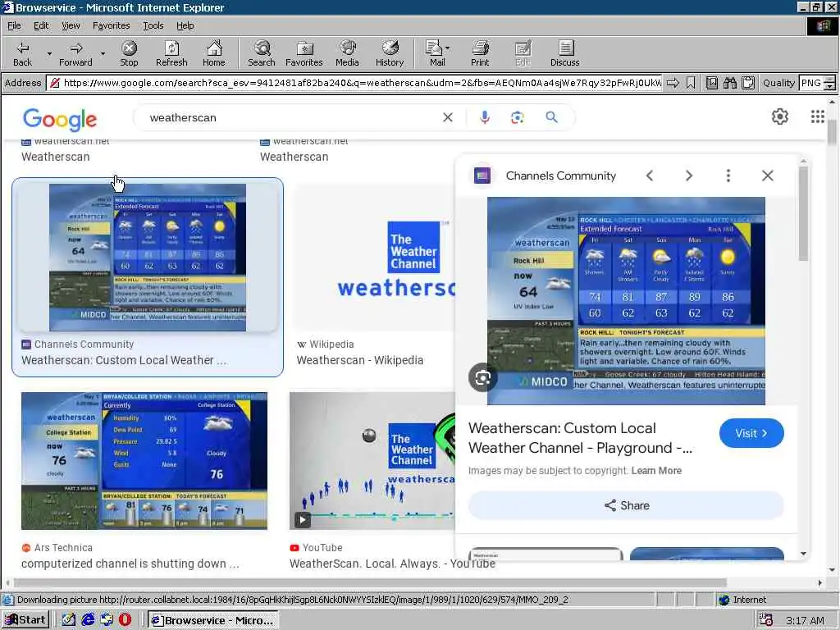
Task: Click the saved-bookmark page icon
Action: click(711, 83)
